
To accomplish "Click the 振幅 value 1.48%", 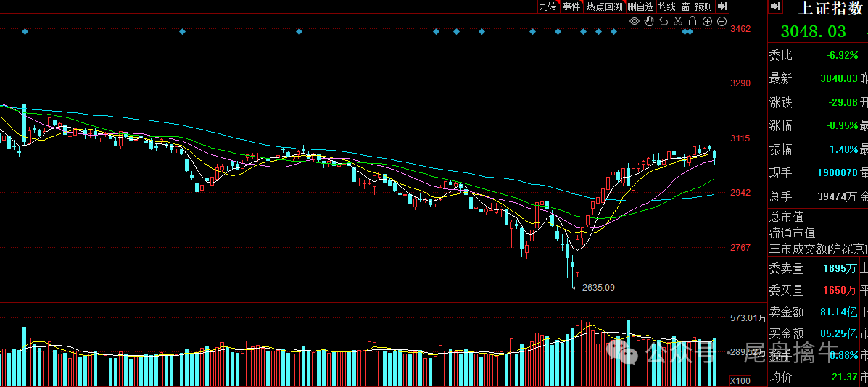I will click(x=844, y=150).
